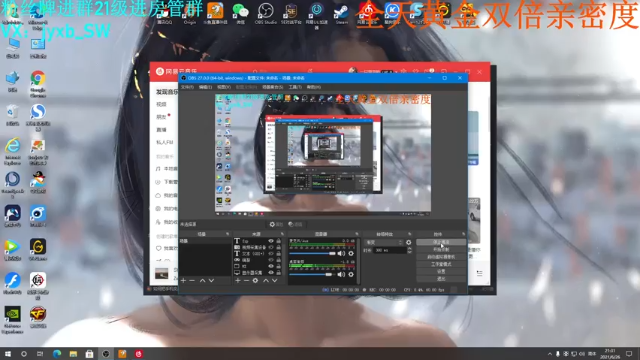Image resolution: width=640 pixels, height=360 pixels.
Task: Open Google Chrome desktop icon
Action: point(38,83)
